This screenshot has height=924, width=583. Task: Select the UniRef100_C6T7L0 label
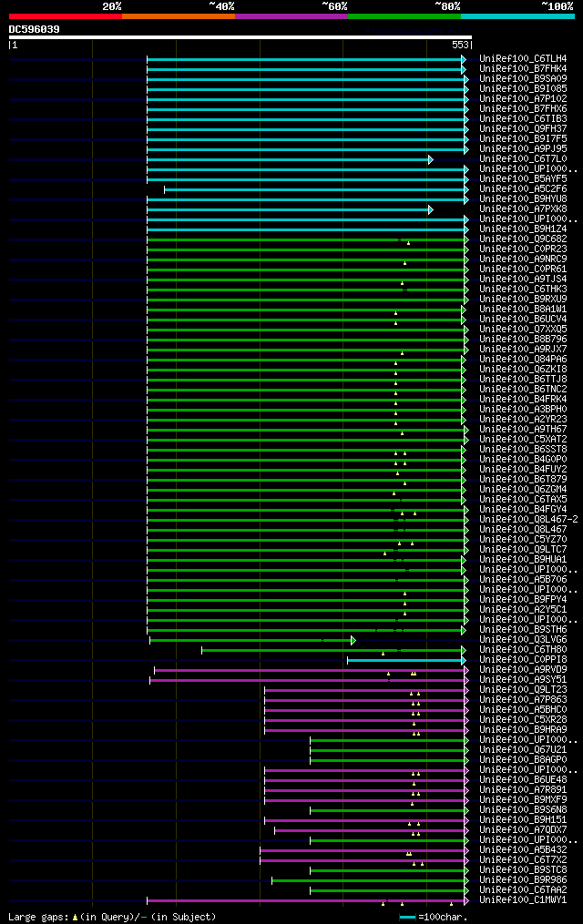pyautogui.click(x=523, y=159)
